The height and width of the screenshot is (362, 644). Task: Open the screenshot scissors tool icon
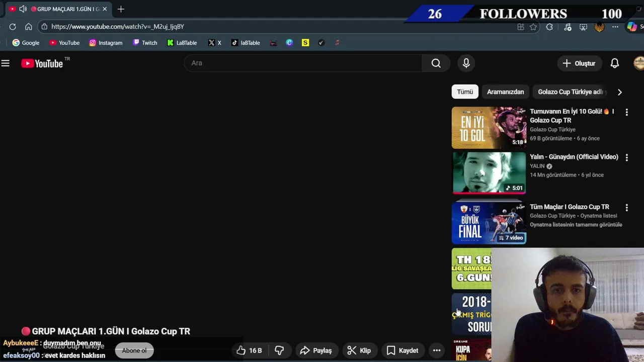[x=583, y=27]
